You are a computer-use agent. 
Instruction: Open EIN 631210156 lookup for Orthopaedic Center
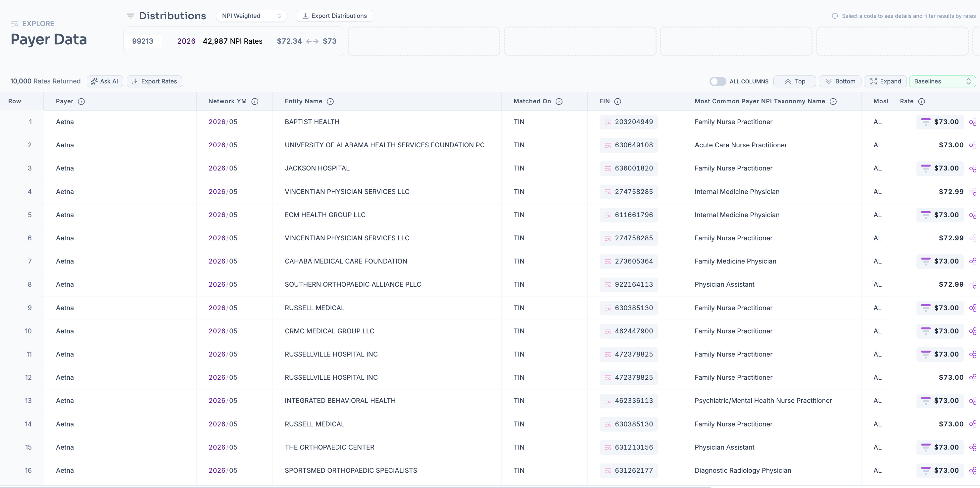click(x=628, y=447)
